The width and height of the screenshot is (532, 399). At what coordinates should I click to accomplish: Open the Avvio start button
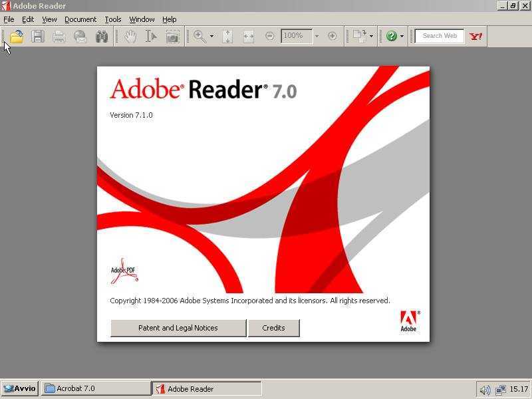click(x=19, y=389)
